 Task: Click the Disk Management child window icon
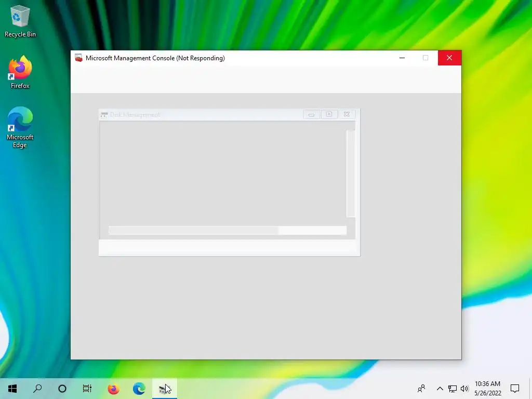(x=104, y=115)
